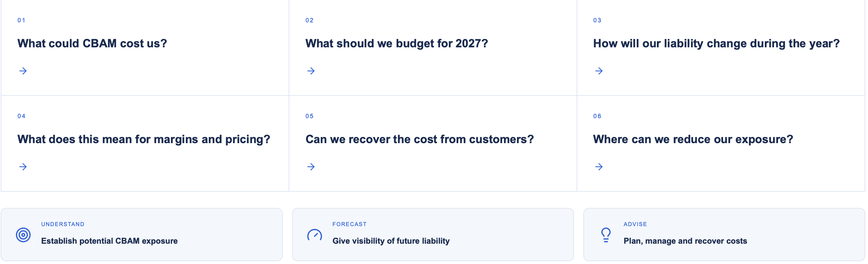
Task: Click the UNDERSTAND label
Action: click(63, 224)
